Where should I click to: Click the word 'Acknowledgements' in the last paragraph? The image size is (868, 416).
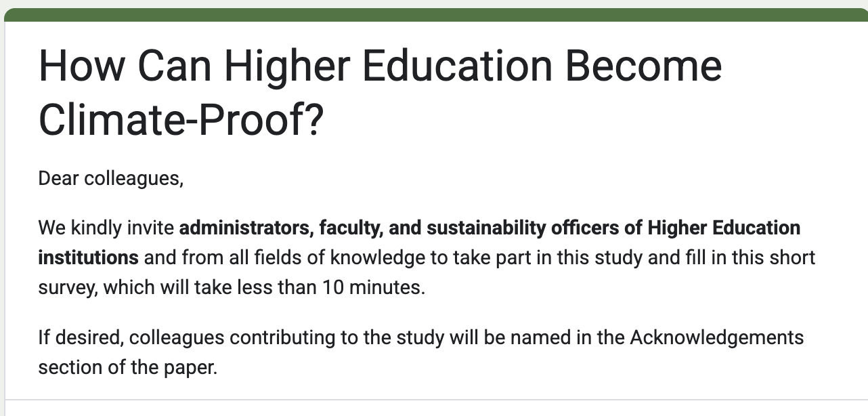(x=717, y=337)
